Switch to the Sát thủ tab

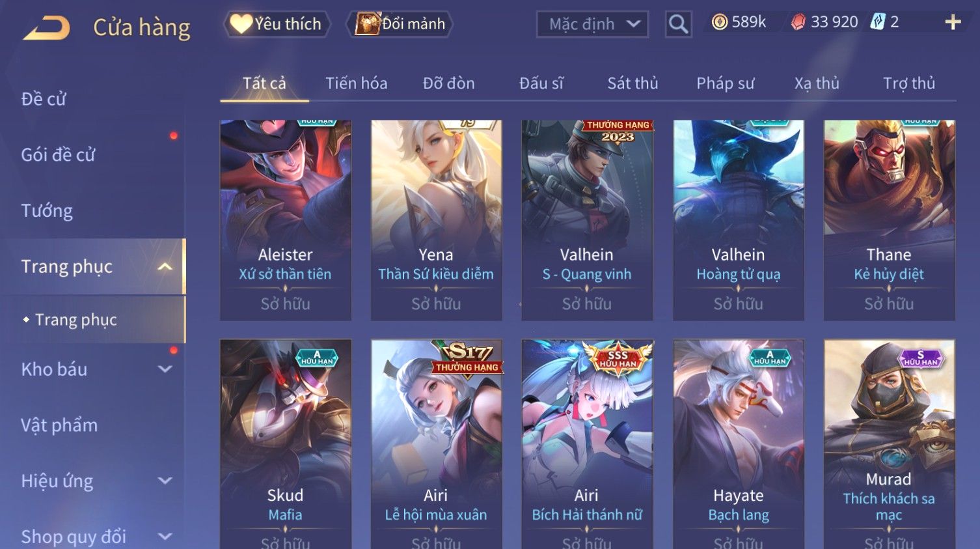tap(633, 83)
